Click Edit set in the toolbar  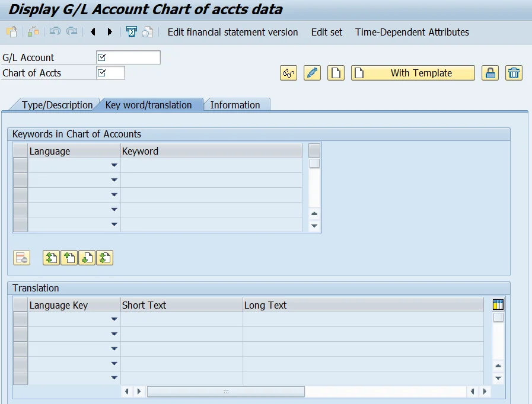click(327, 32)
